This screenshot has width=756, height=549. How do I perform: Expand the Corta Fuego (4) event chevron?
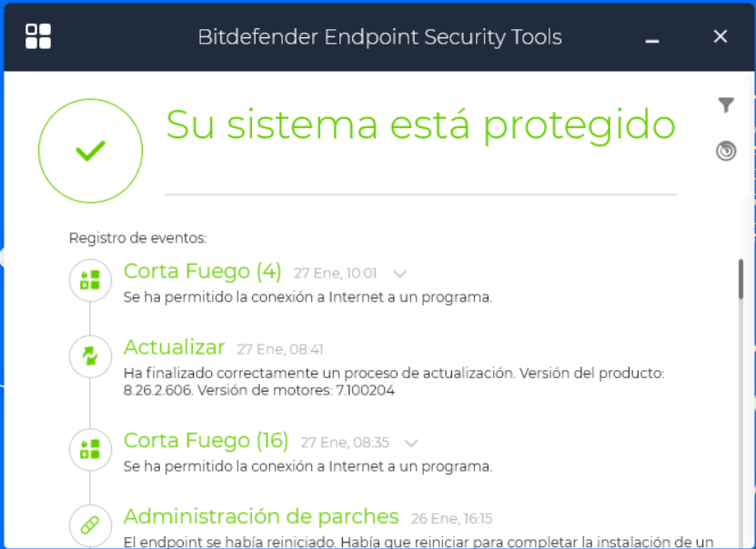399,273
